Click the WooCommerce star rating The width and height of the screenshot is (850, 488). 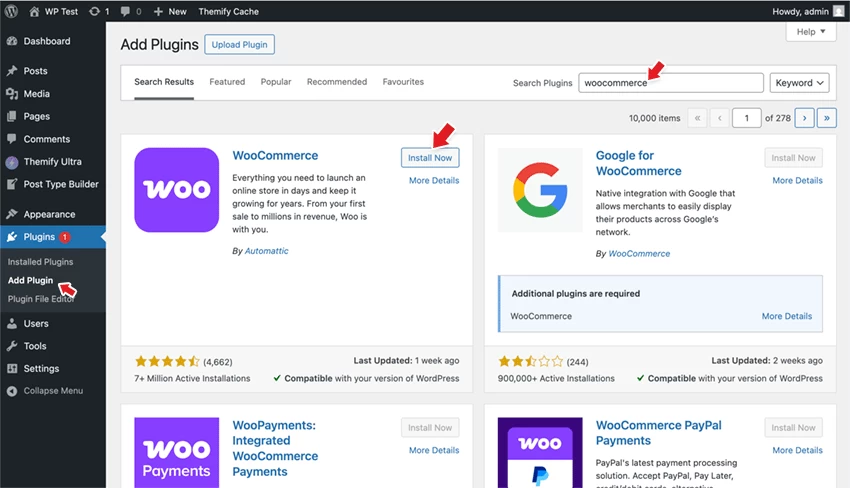click(167, 361)
